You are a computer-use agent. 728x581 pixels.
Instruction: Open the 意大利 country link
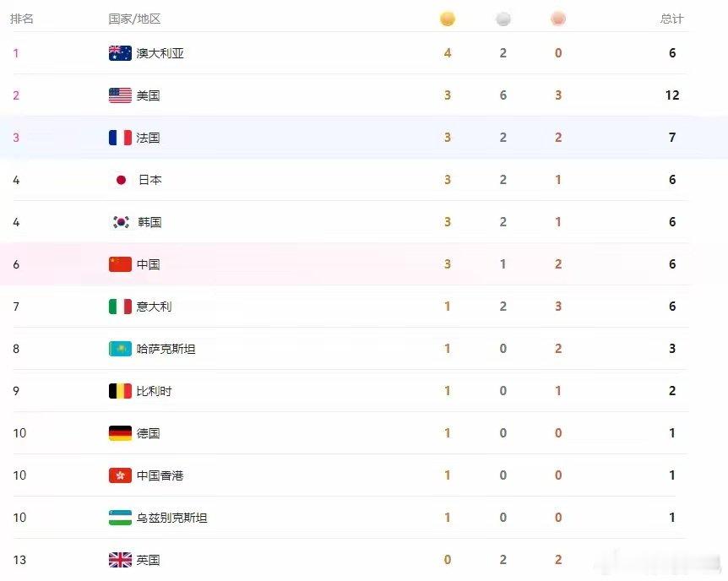pos(155,307)
